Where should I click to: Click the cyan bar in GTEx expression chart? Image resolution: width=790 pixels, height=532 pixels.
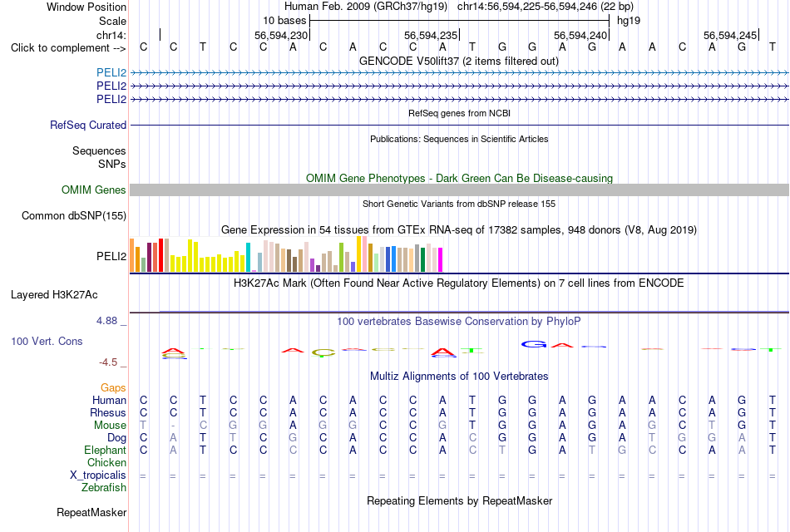(248, 258)
